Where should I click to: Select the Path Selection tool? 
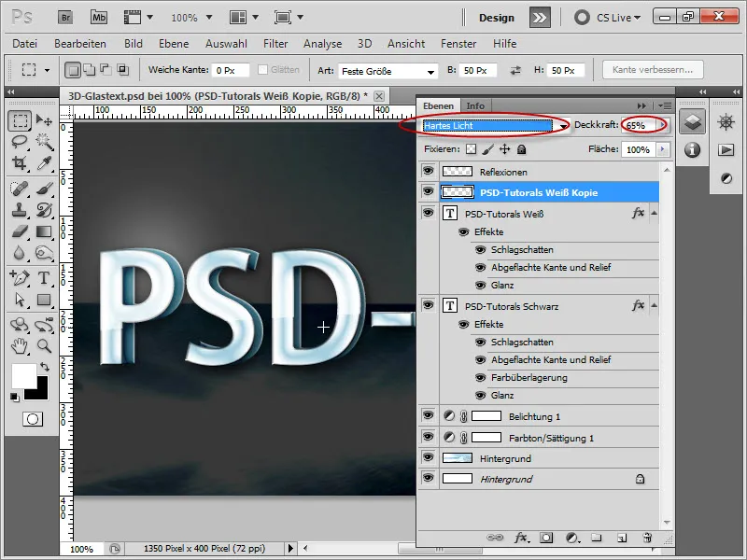point(20,300)
